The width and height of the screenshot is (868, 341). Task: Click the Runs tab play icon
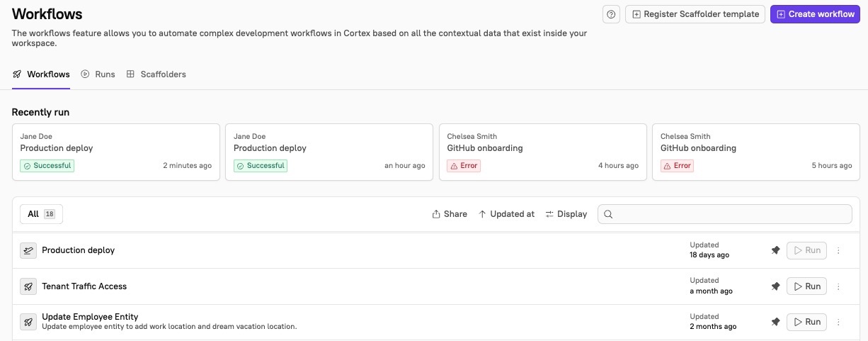[x=86, y=74]
